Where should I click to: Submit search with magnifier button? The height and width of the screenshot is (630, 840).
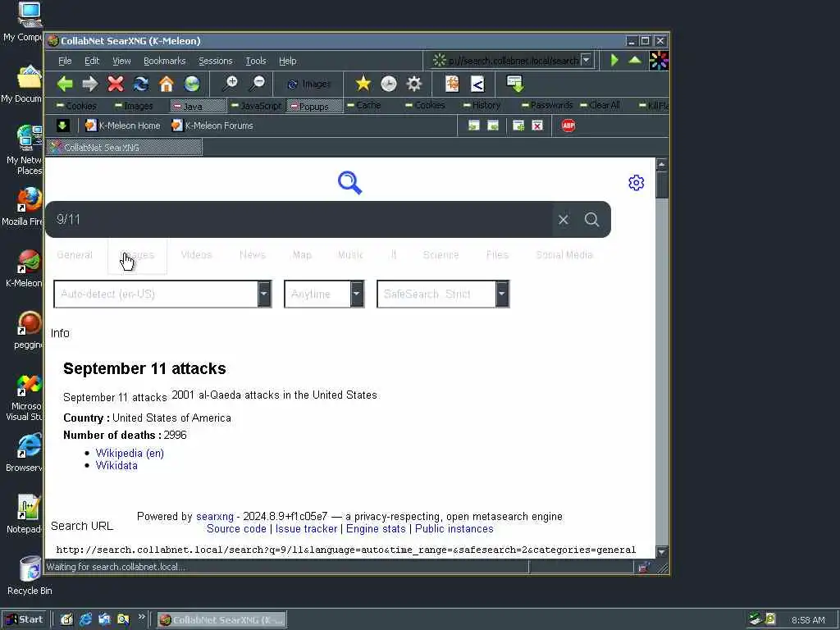591,220
